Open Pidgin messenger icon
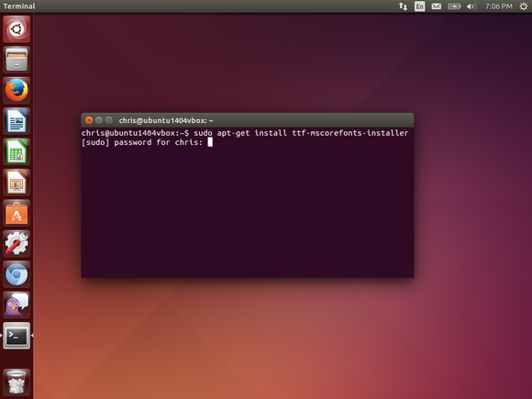 pos(17,305)
